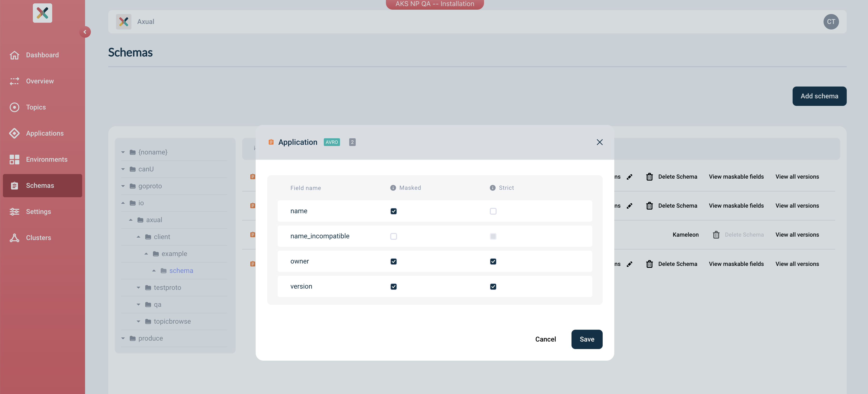Viewport: 868px width, 394px height.
Task: Click the Overview arrows icon
Action: pyautogui.click(x=14, y=81)
